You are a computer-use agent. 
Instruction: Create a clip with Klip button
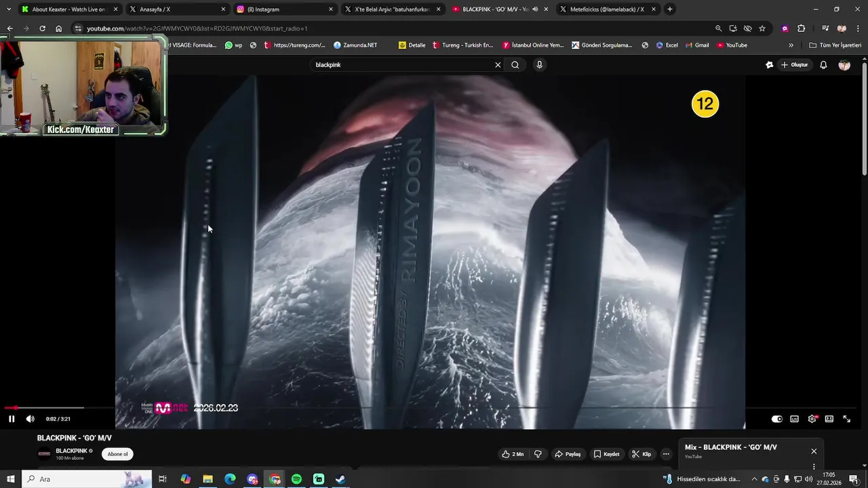(x=642, y=454)
